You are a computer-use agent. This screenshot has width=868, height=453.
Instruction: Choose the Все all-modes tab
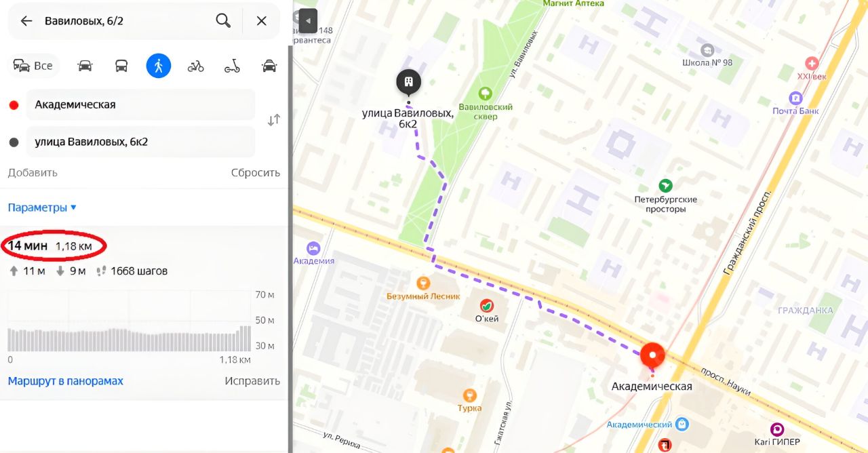tap(33, 66)
